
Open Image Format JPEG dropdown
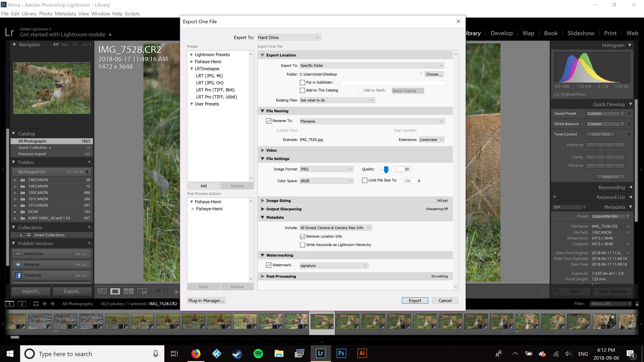pyautogui.click(x=327, y=169)
